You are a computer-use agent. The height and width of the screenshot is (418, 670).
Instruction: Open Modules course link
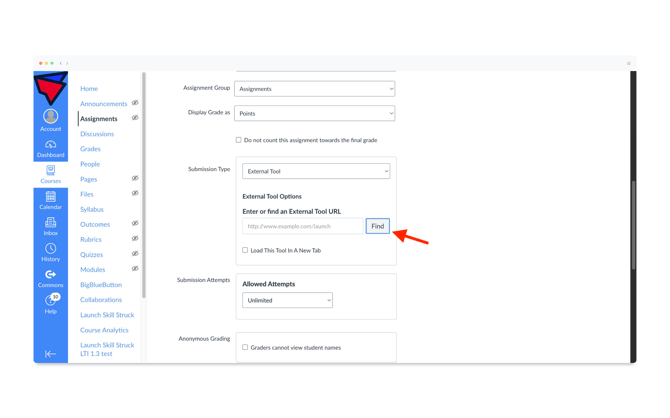[x=93, y=270]
